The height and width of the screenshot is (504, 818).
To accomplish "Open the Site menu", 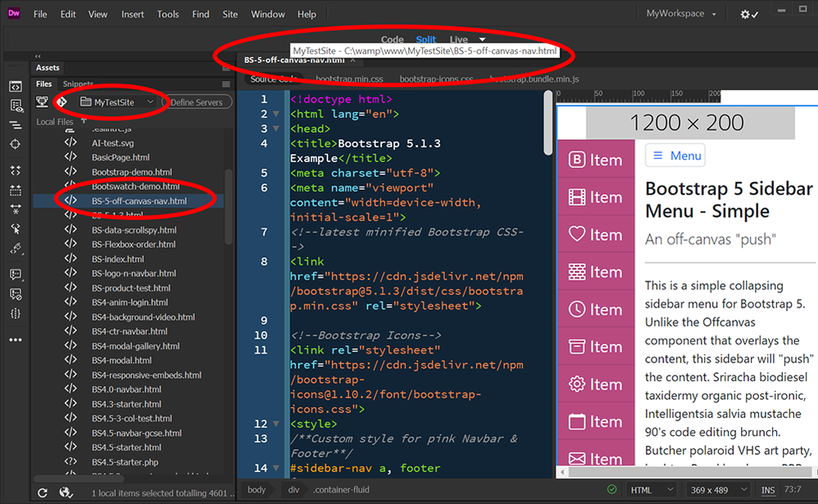I will point(229,14).
